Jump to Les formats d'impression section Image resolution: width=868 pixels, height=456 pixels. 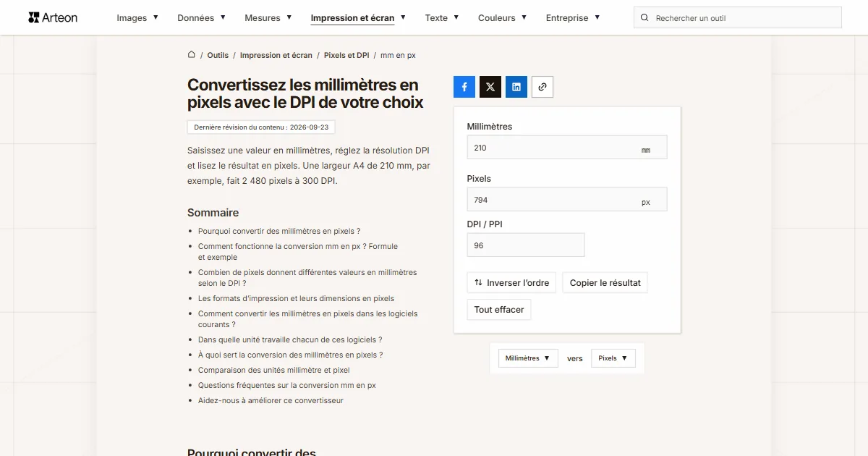tap(296, 298)
